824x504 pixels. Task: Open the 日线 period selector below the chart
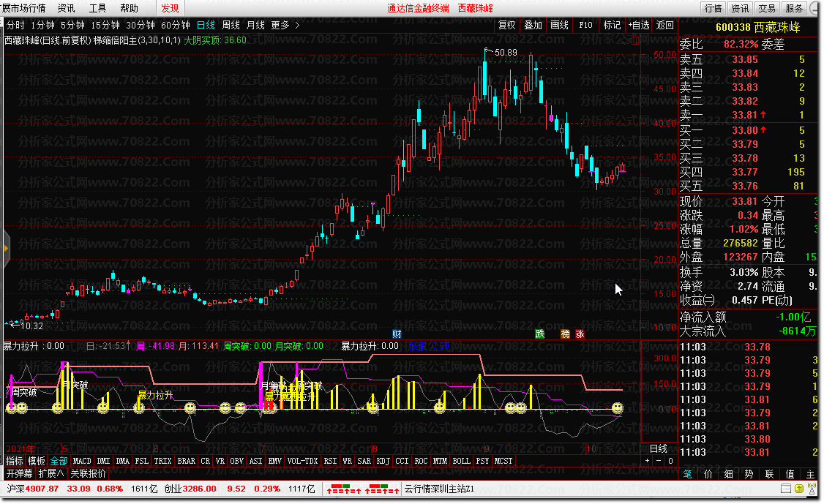pos(659,448)
